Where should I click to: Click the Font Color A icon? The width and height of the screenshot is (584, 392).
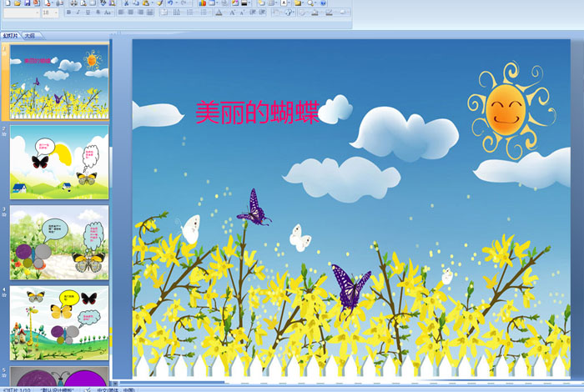219,13
